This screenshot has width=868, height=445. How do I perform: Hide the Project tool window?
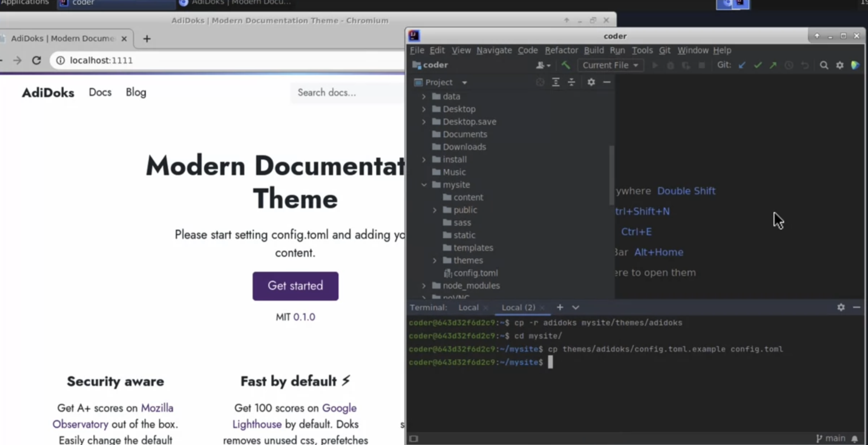608,82
